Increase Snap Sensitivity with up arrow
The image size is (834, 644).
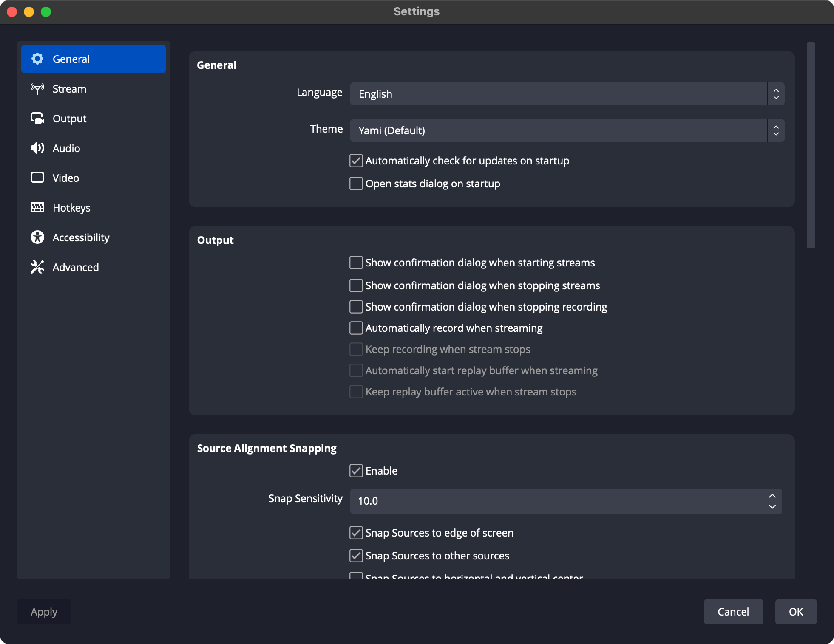pyautogui.click(x=773, y=495)
